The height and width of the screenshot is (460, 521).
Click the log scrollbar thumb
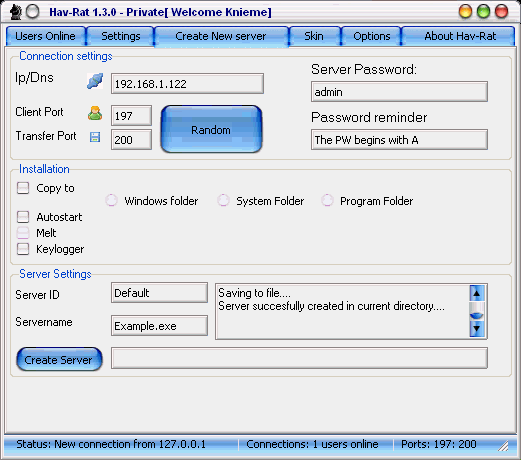click(x=477, y=311)
